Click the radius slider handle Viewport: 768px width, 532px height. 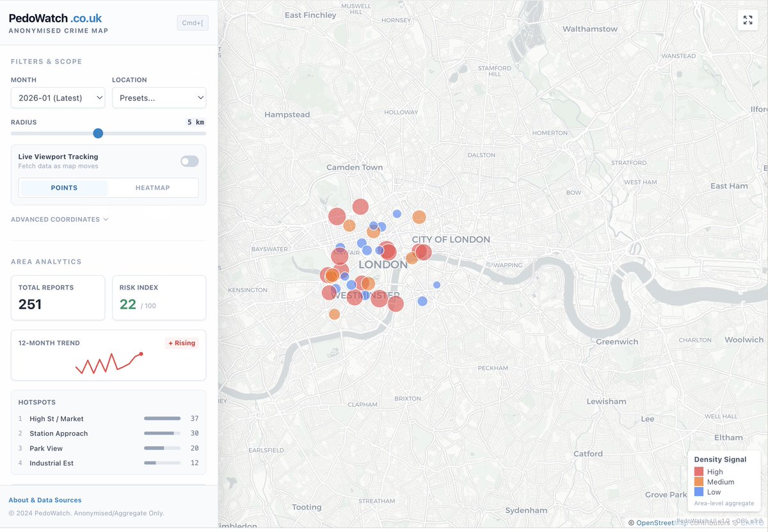click(98, 133)
